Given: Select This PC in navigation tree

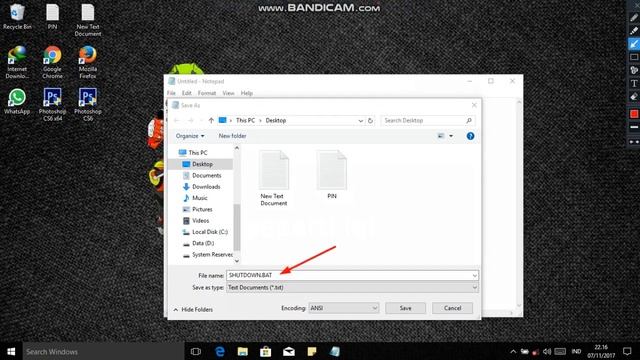Looking at the screenshot, I should click(x=193, y=153).
